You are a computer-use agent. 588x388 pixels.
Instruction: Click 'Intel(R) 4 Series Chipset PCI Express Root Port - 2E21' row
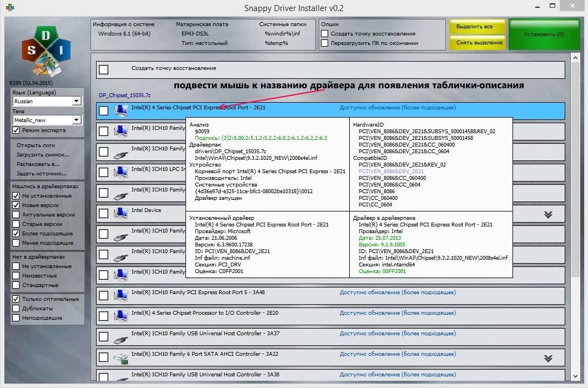[330, 111]
